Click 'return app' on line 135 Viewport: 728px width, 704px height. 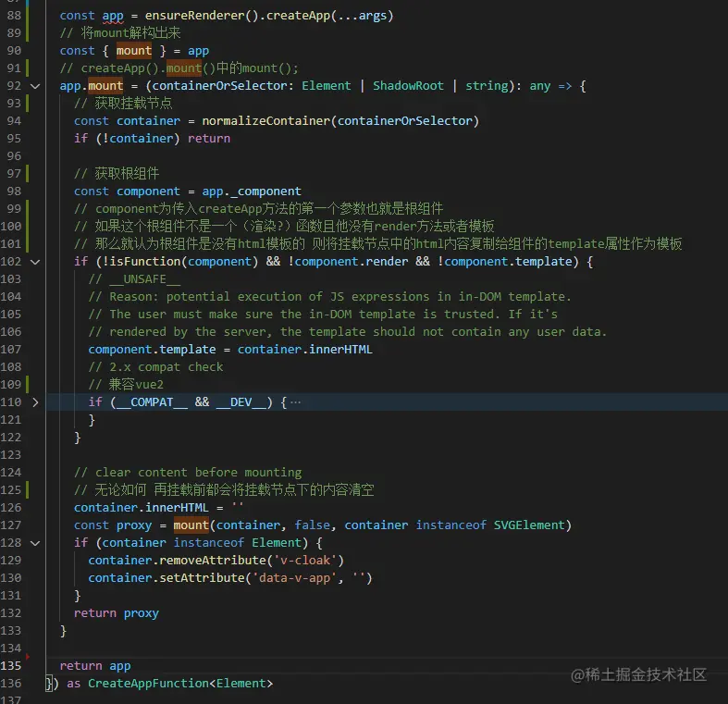click(x=95, y=666)
